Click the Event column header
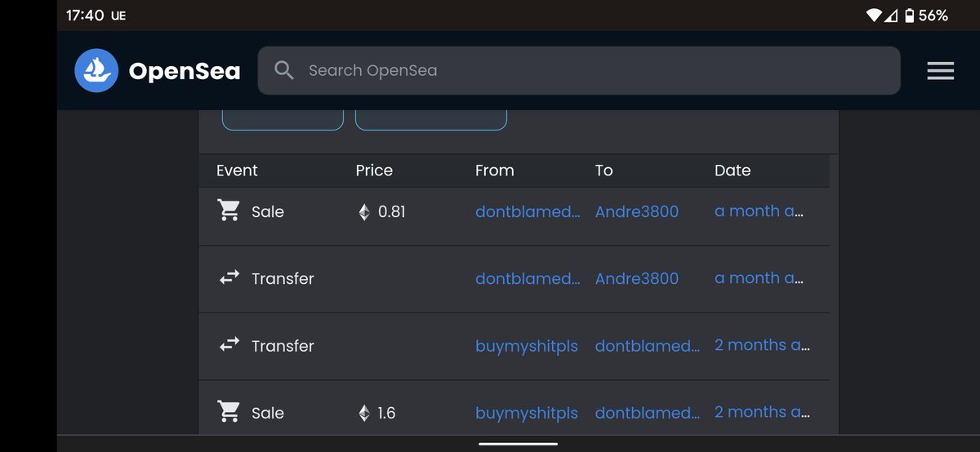 click(237, 171)
